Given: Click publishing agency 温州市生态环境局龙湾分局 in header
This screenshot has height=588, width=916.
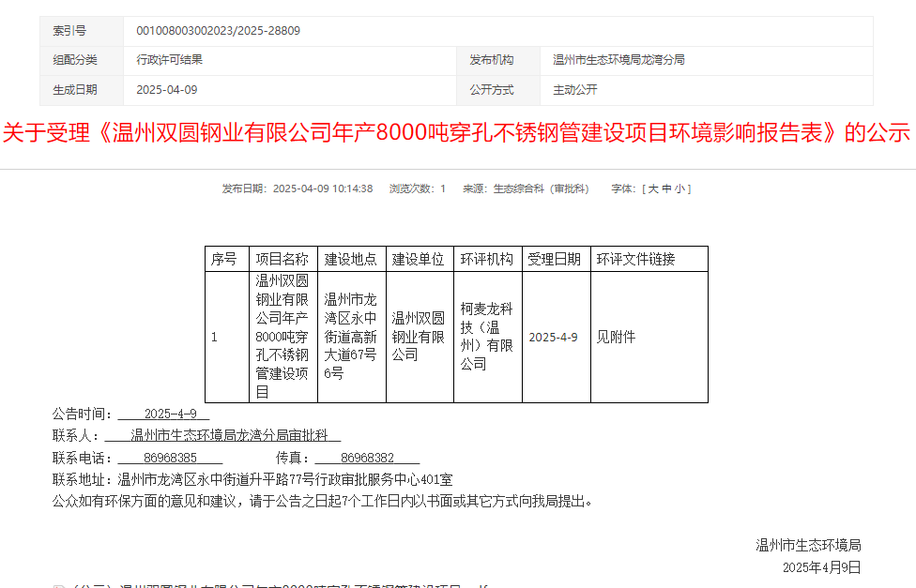Looking at the screenshot, I should coord(618,60).
